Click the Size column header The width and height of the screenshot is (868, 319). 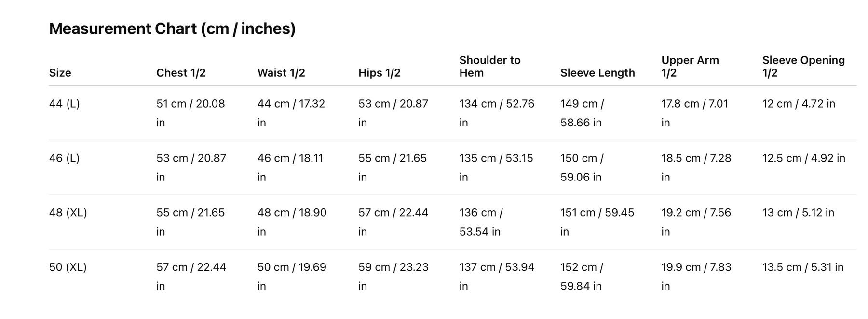(60, 73)
